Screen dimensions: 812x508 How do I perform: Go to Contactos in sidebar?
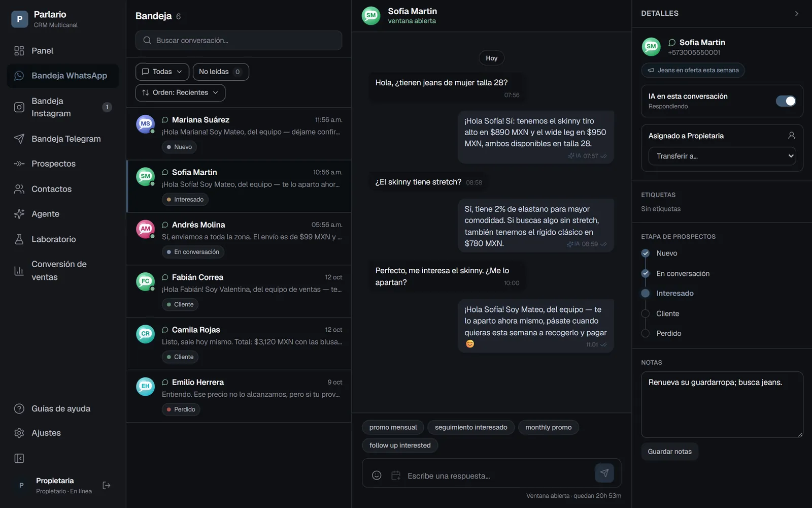[63, 189]
